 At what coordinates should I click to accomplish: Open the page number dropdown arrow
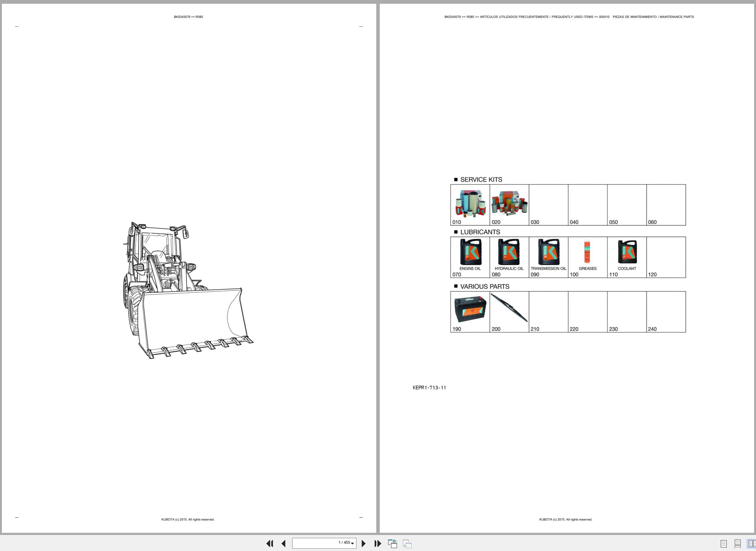click(x=352, y=544)
